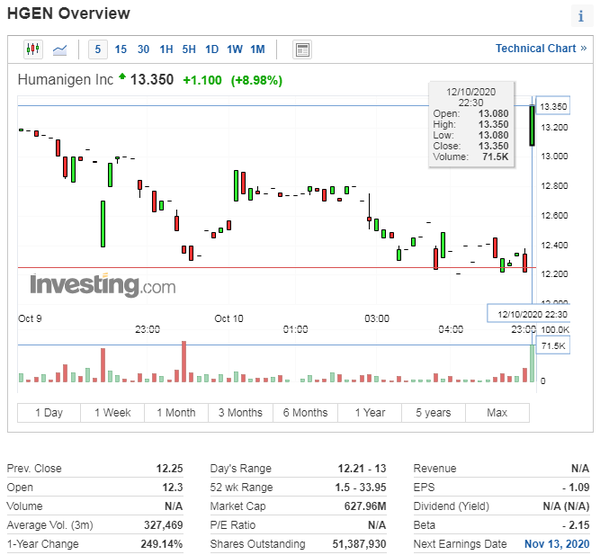Click the Average Vol. (3m) value 327,469
Viewport: 600px width, 555px height.
click(x=163, y=525)
